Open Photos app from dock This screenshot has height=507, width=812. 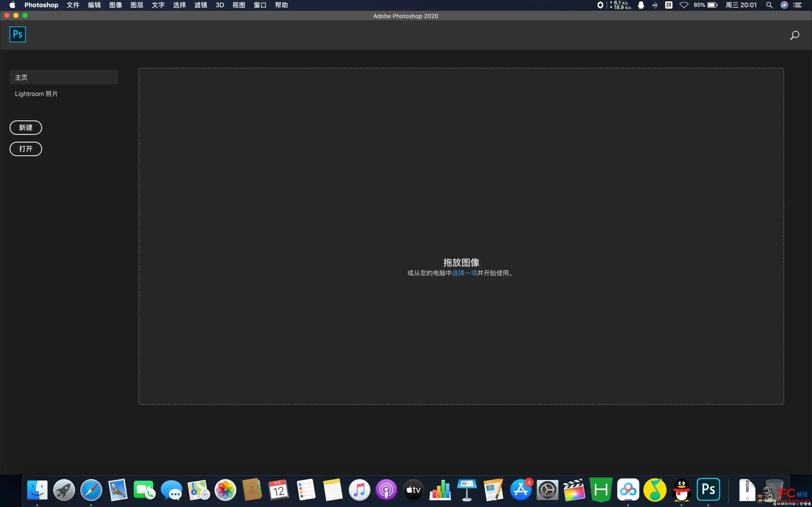pyautogui.click(x=225, y=490)
